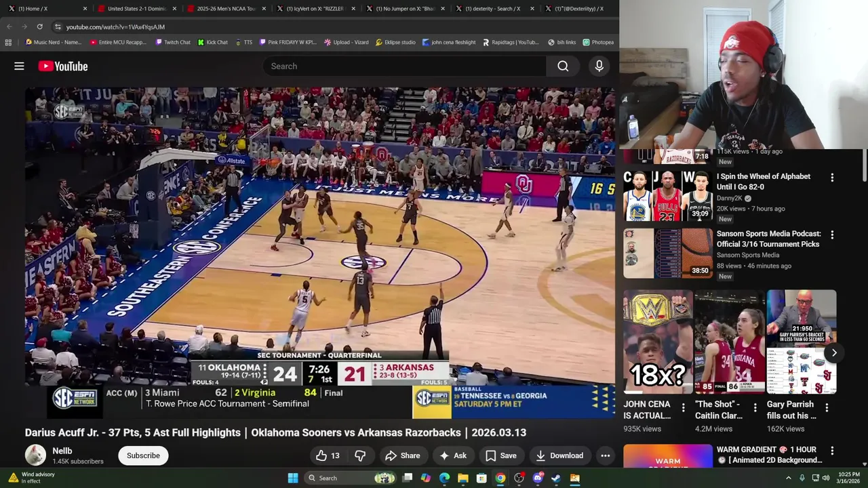868x488 pixels.
Task: Open Gary Parrish bracket short thumbnail
Action: tap(802, 342)
